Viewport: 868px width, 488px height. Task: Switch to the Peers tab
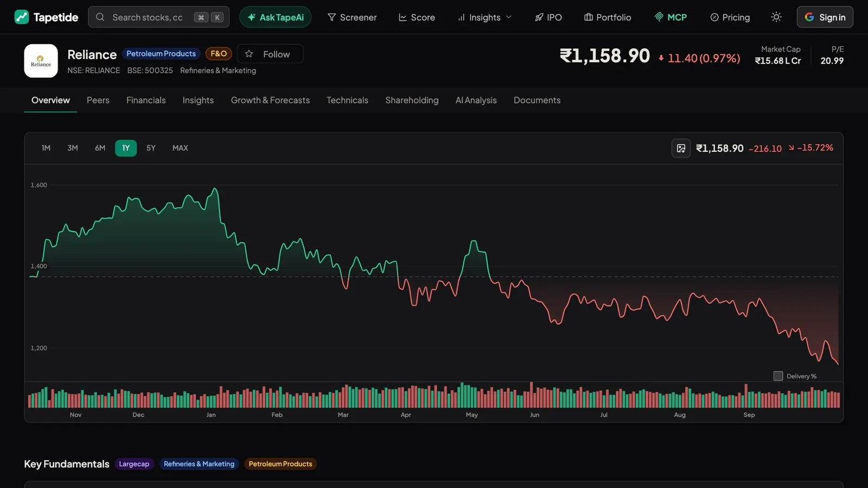coord(98,100)
